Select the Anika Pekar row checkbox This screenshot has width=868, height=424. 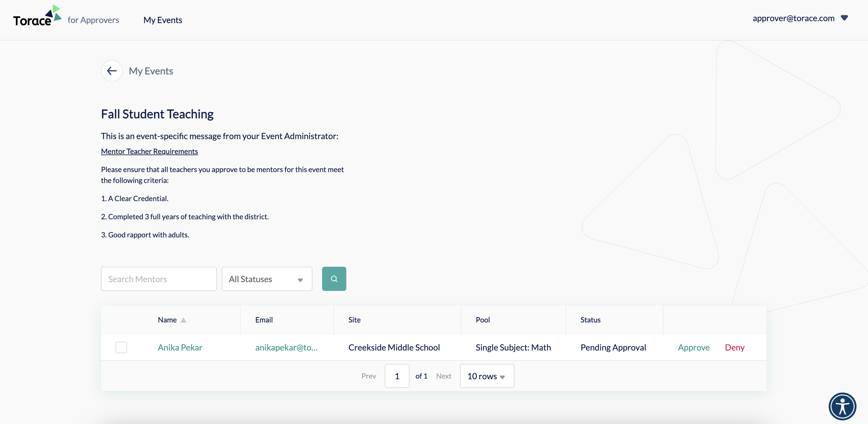click(121, 347)
